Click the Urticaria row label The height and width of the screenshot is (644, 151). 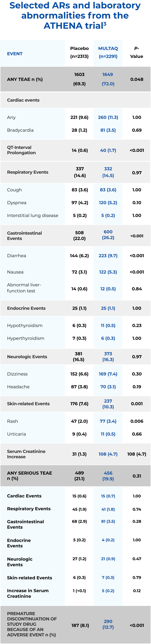[16, 434]
